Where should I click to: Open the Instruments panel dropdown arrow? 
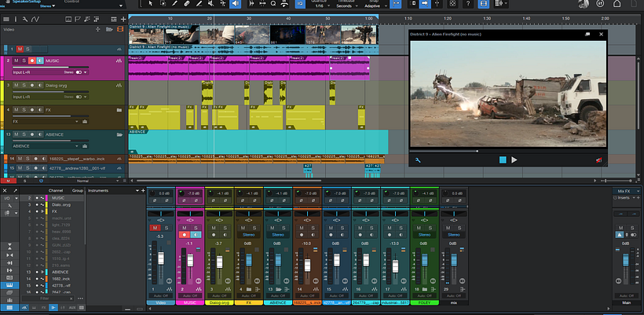point(137,191)
